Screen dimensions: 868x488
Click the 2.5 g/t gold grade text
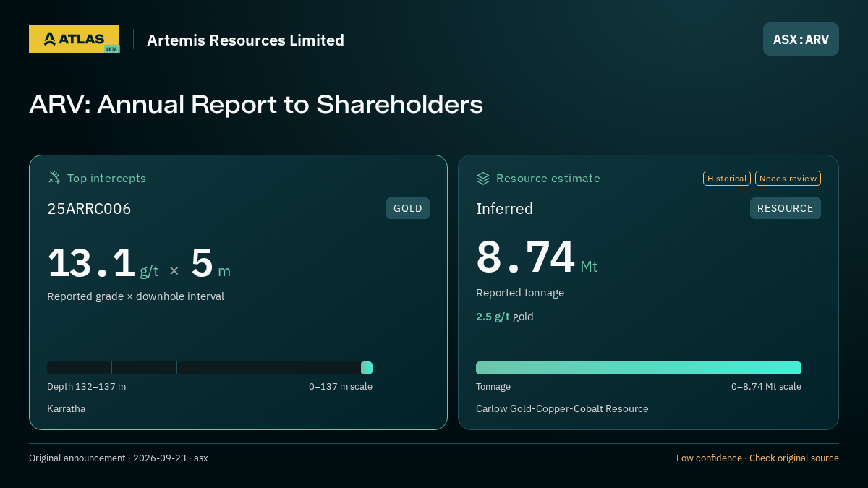[x=505, y=317]
